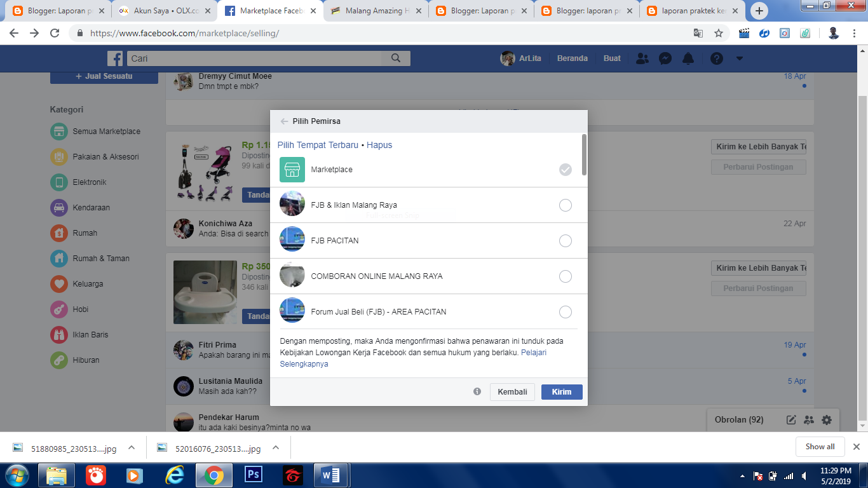Open a new browser tab

coord(759,11)
